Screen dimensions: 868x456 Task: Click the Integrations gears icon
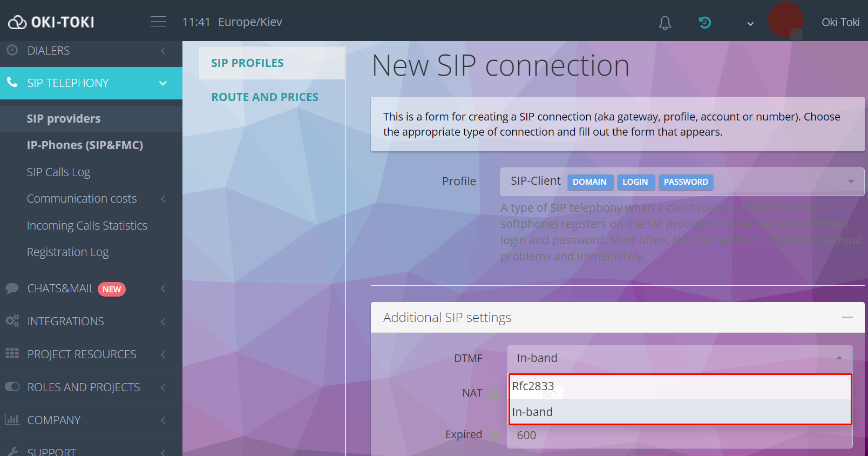point(12,321)
